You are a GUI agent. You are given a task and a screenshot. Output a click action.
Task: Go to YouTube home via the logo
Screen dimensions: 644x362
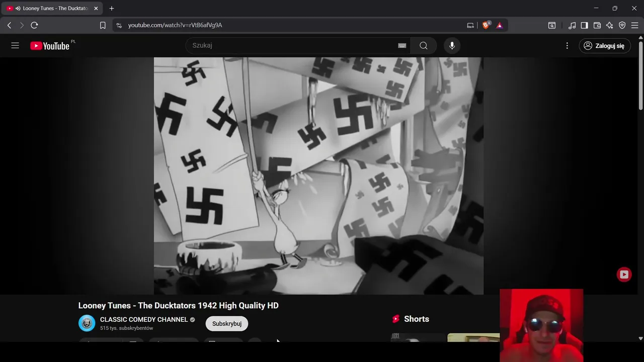[x=50, y=46]
